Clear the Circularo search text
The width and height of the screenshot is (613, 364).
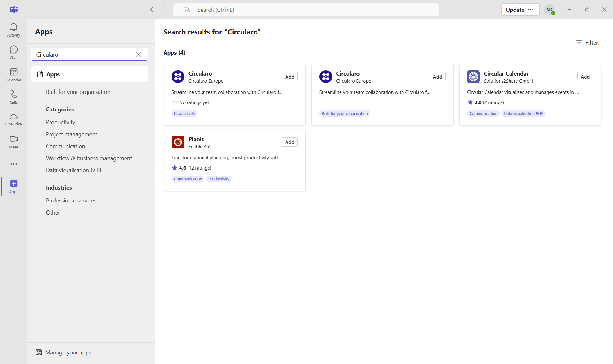pos(138,54)
